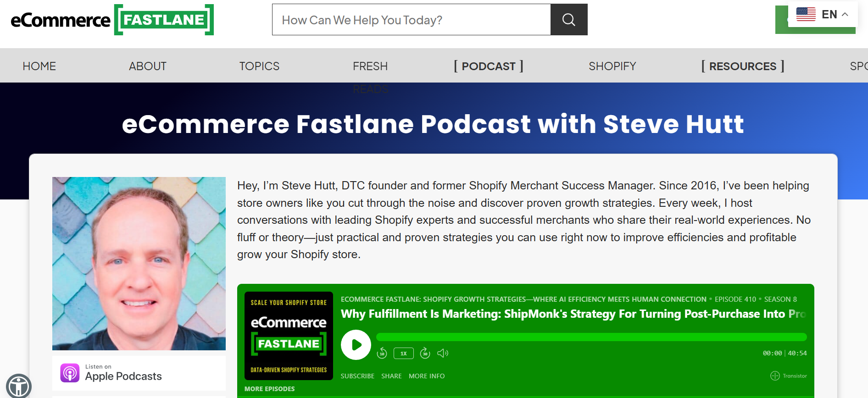Click MORE EPISODES in the player
This screenshot has width=868, height=398.
click(x=269, y=389)
